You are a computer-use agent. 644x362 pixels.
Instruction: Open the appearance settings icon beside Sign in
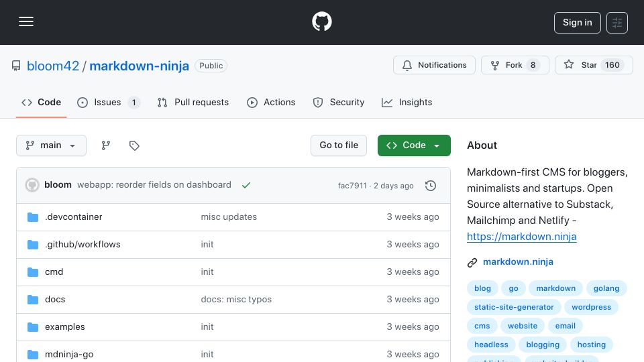pyautogui.click(x=617, y=23)
